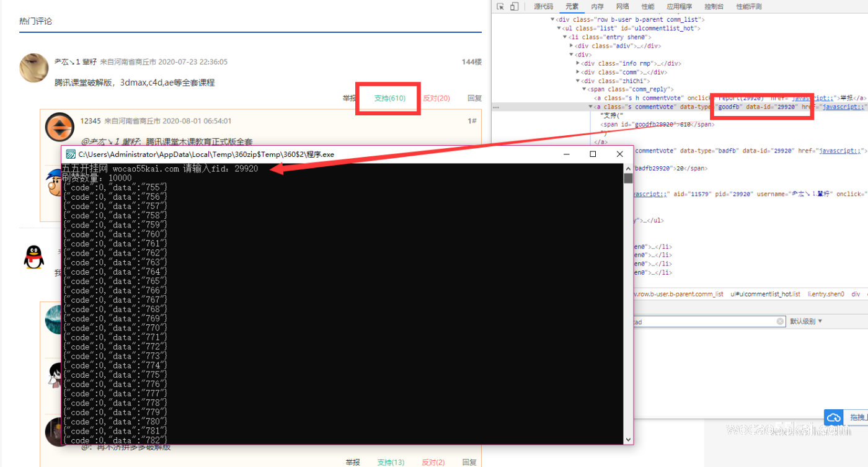Click the QQ penguin avatar
The image size is (868, 467).
tap(34, 257)
